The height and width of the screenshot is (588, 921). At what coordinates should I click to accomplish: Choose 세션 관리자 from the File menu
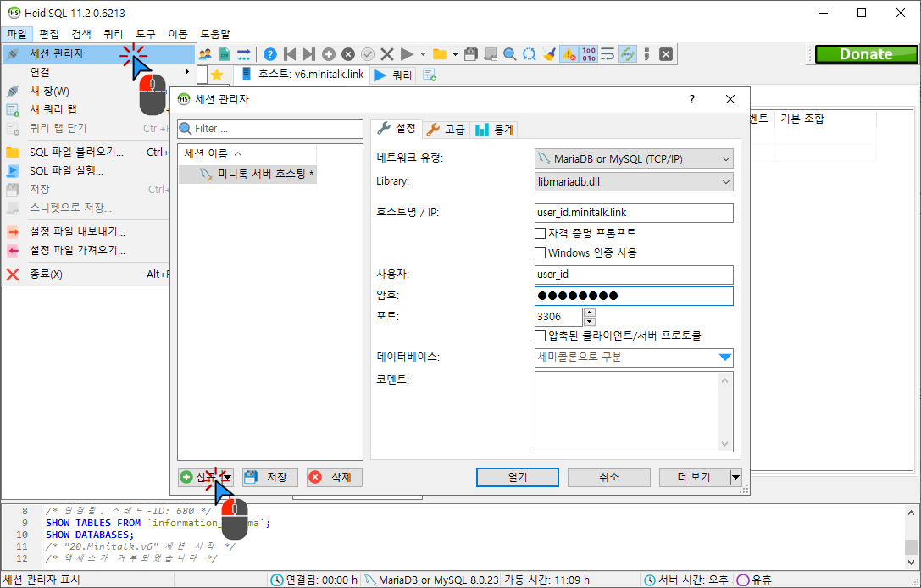pyautogui.click(x=98, y=53)
